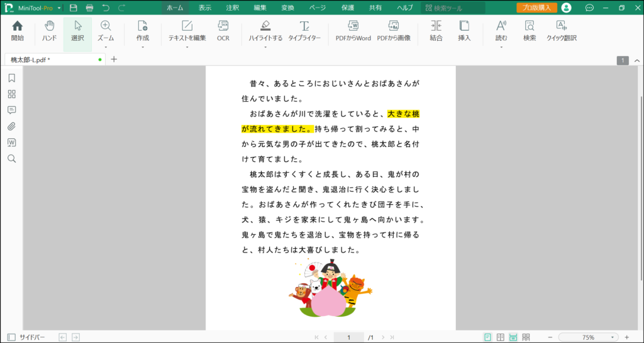Expand the テキストを編集 dropdown arrow
This screenshot has width=644, height=343.
click(x=187, y=47)
